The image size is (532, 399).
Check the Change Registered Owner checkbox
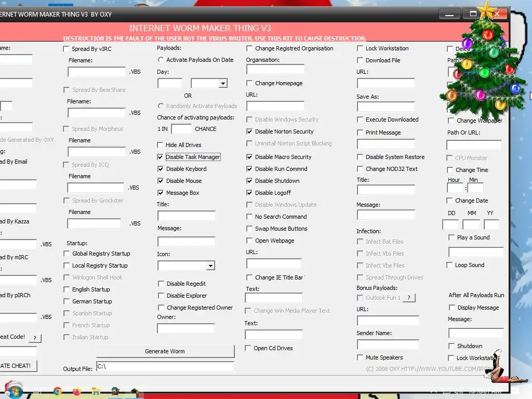click(161, 308)
